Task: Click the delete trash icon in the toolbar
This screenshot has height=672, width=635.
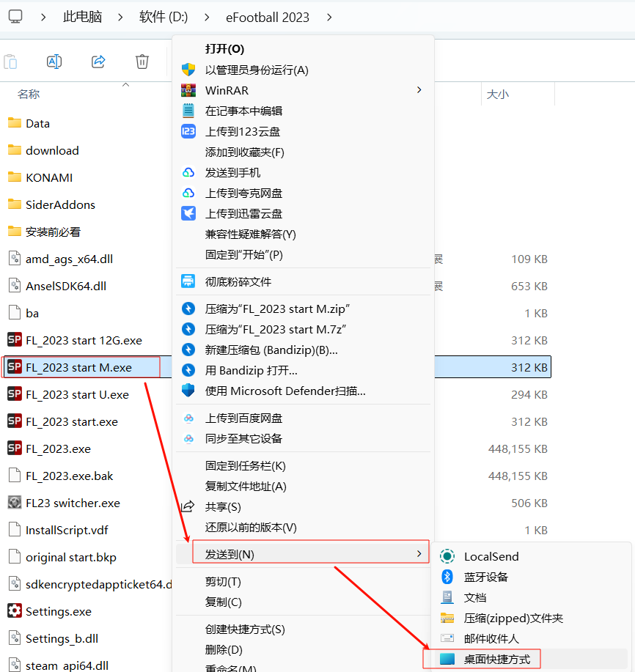Action: pos(142,62)
